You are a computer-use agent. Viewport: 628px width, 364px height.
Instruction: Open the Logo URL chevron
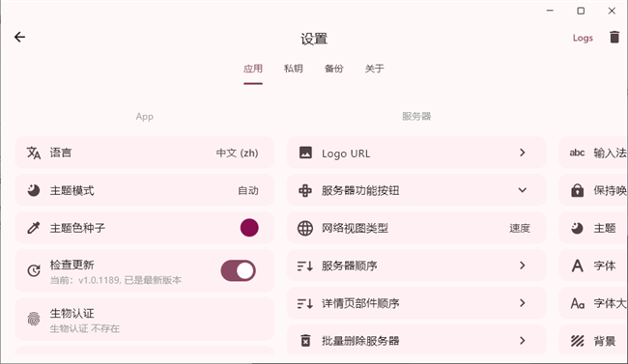coord(523,153)
